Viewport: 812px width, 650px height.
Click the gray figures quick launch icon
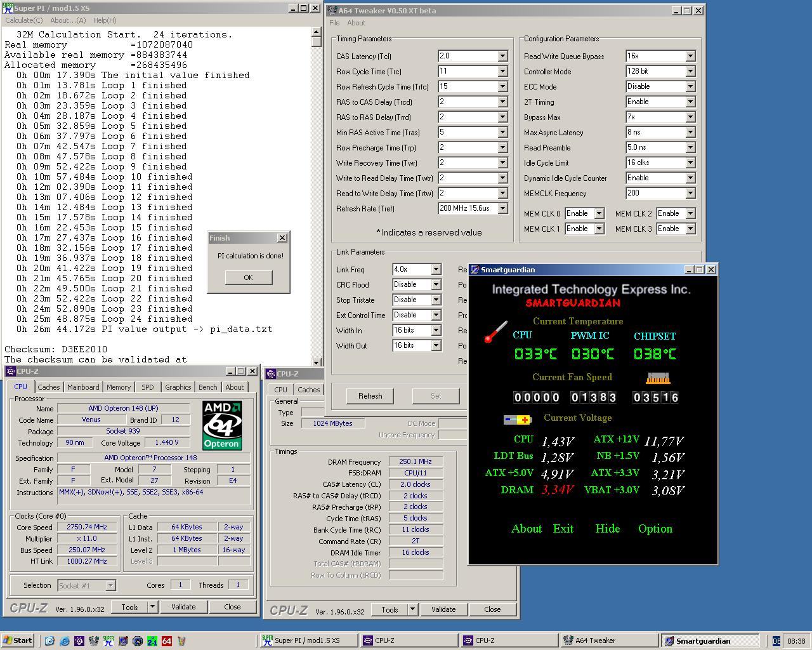pyautogui.click(x=94, y=641)
